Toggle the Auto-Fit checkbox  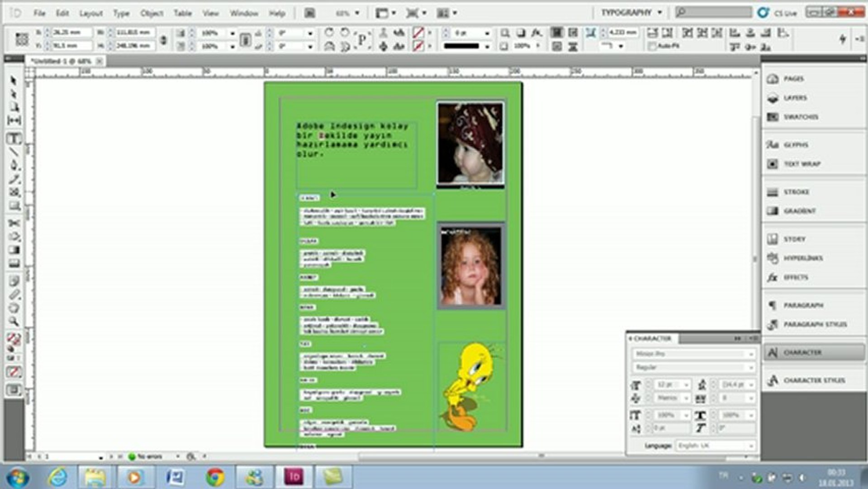coord(652,46)
